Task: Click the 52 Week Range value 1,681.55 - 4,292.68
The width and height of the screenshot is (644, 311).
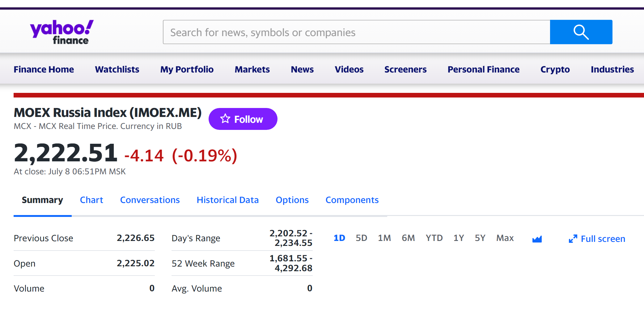Action: click(291, 263)
